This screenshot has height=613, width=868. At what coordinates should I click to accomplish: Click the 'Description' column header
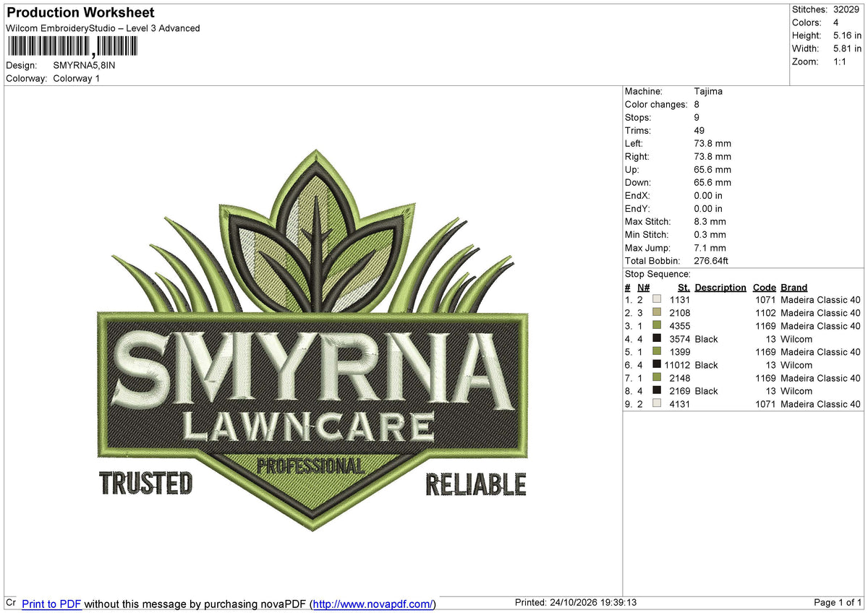(720, 288)
